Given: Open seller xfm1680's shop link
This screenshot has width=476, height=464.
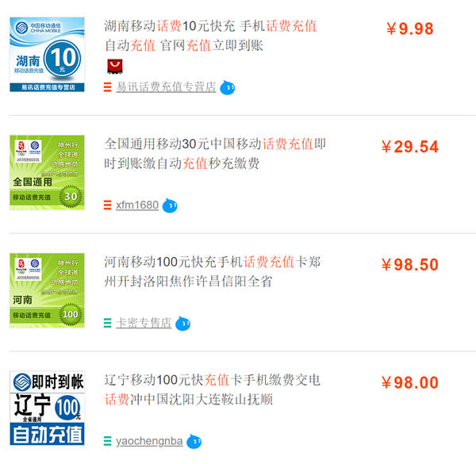Looking at the screenshot, I should (x=137, y=205).
